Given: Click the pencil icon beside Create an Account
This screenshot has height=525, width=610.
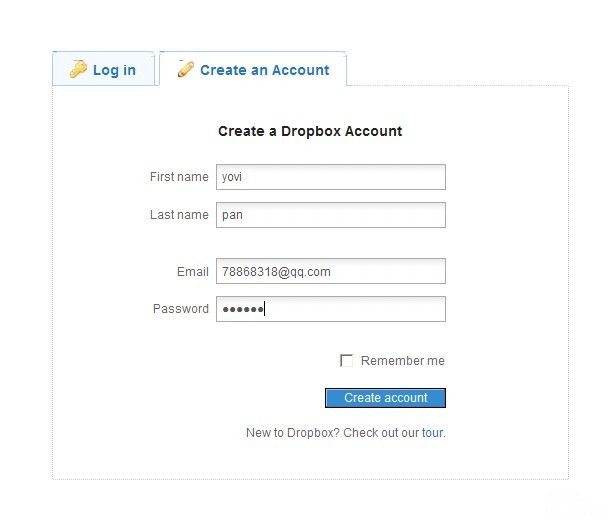Looking at the screenshot, I should pos(186,69).
